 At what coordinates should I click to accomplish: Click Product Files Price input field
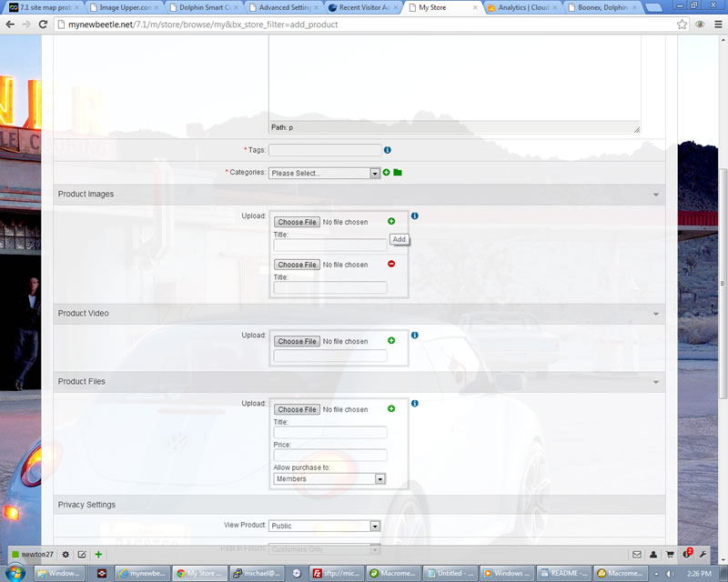tap(330, 455)
